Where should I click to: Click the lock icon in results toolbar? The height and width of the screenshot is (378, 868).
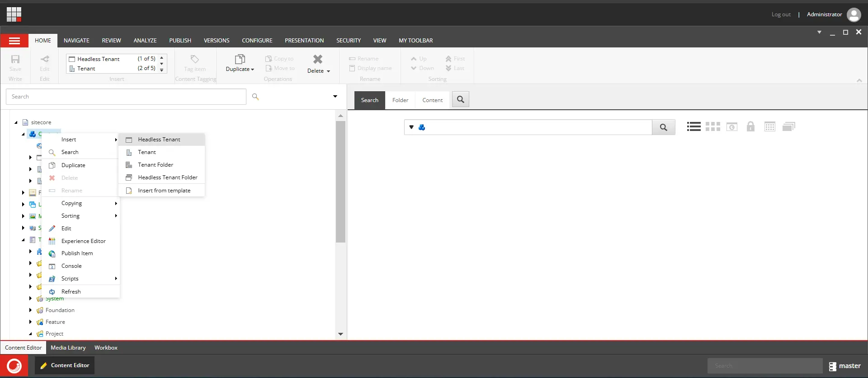click(750, 126)
